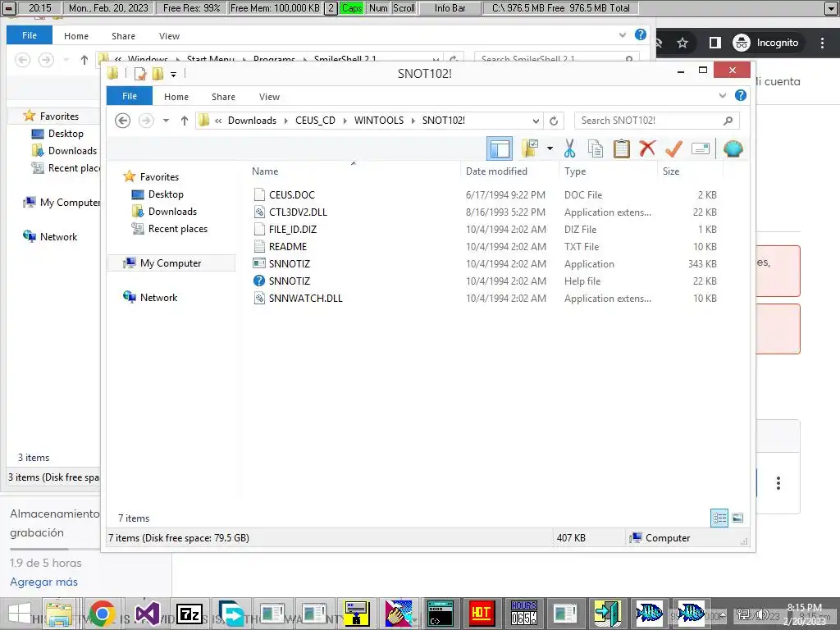Click the Paste clipboard icon
This screenshot has height=630, width=840.
point(622,148)
